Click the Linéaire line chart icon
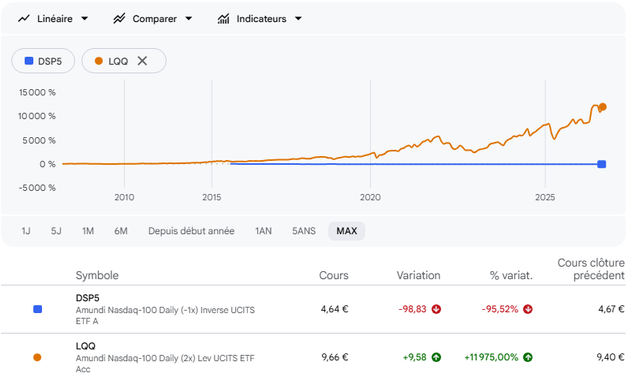The image size is (640, 388). tap(24, 18)
